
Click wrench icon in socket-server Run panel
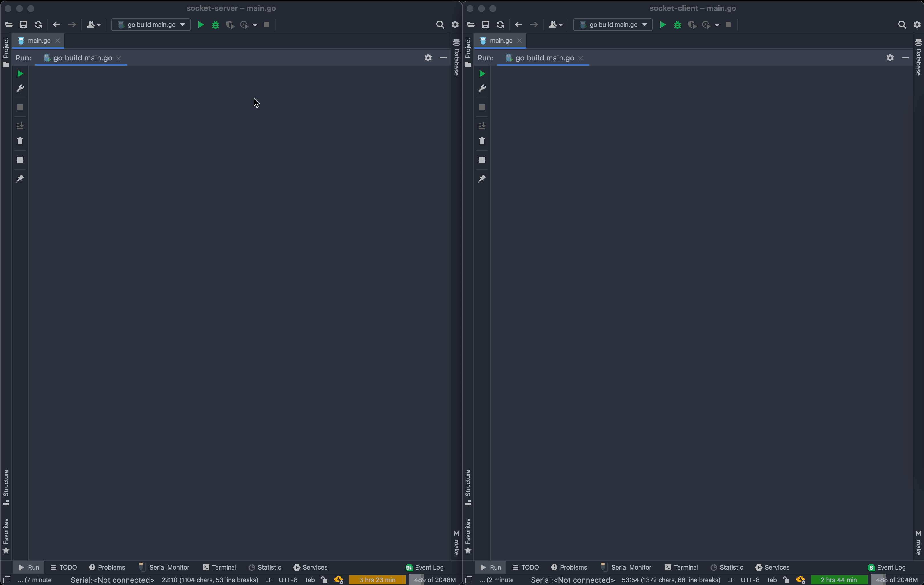click(x=20, y=89)
